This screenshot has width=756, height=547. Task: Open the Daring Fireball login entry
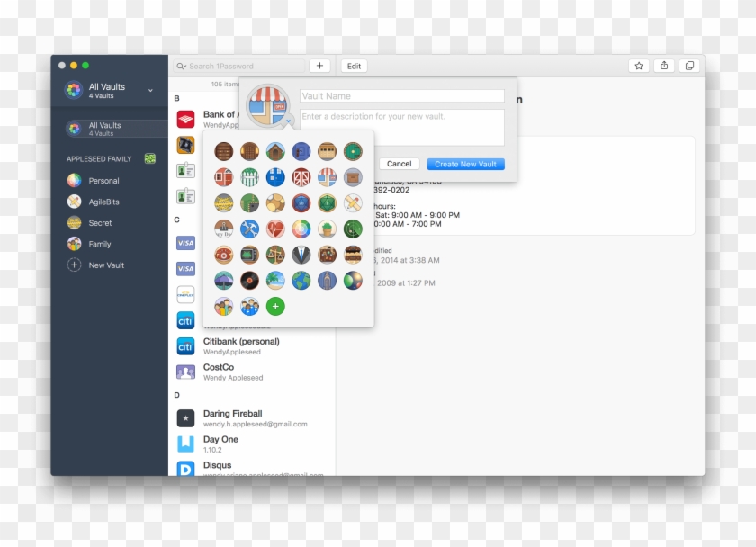pos(252,417)
